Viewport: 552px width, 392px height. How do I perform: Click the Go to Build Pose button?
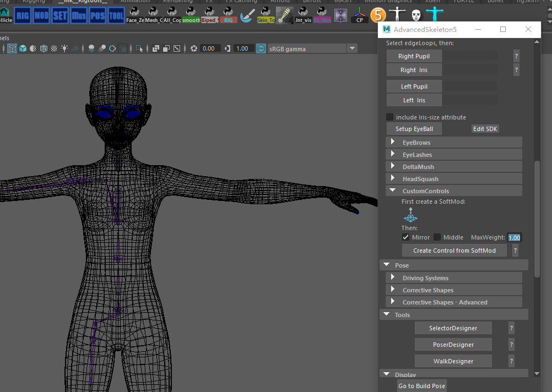421,385
